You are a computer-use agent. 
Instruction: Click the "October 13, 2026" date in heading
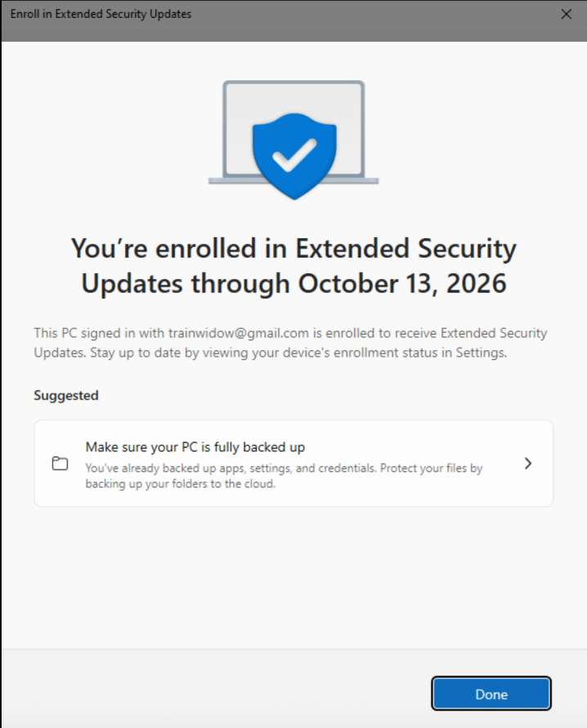(x=402, y=283)
